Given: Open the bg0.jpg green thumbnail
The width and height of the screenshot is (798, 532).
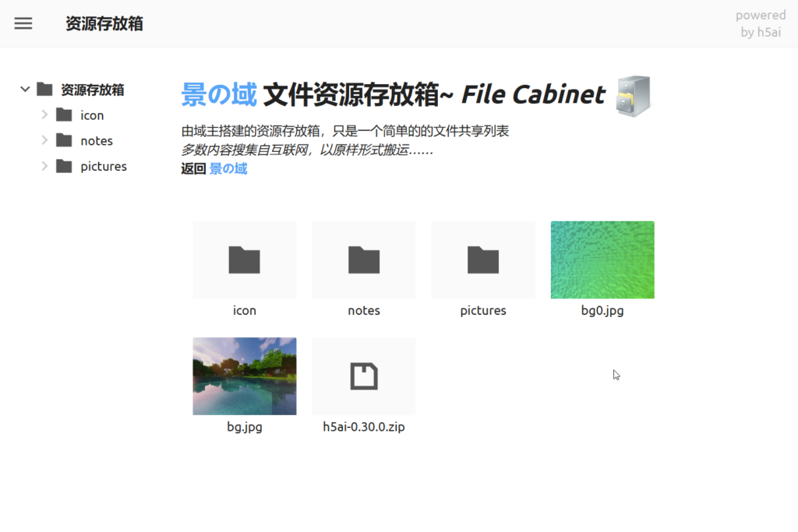Looking at the screenshot, I should (x=602, y=260).
